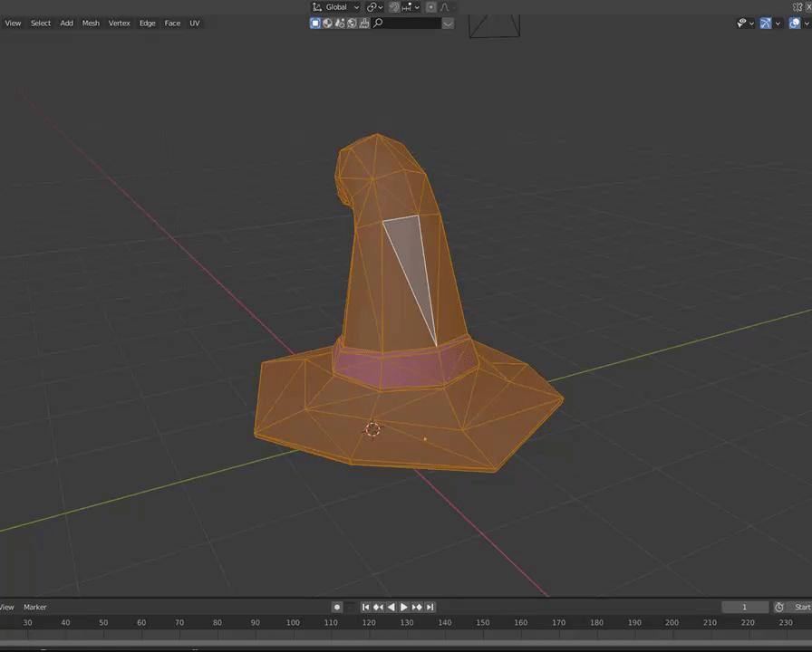Jump to the previous keyframe
This screenshot has height=652, width=812.
click(379, 607)
